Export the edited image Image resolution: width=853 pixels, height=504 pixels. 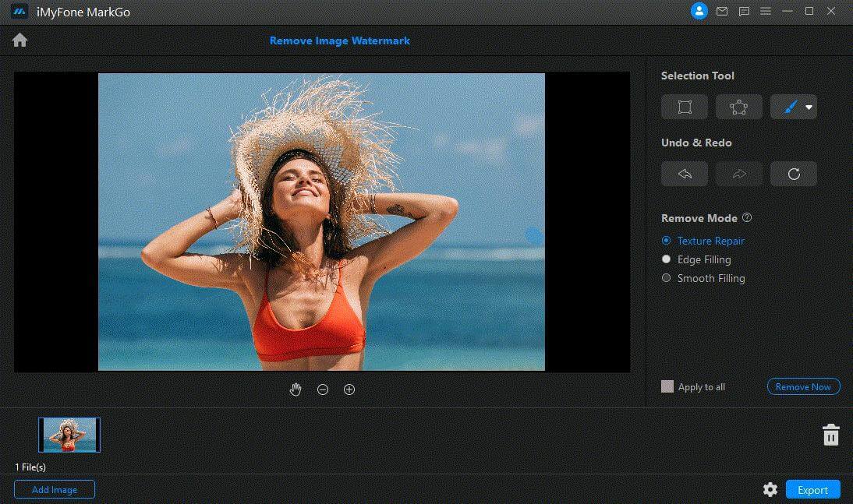tap(812, 489)
